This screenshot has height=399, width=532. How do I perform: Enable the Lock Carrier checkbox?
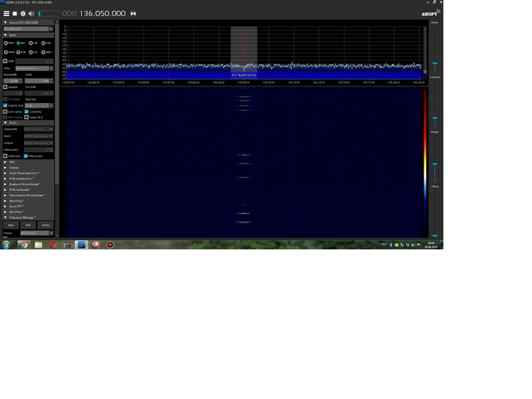[5, 112]
